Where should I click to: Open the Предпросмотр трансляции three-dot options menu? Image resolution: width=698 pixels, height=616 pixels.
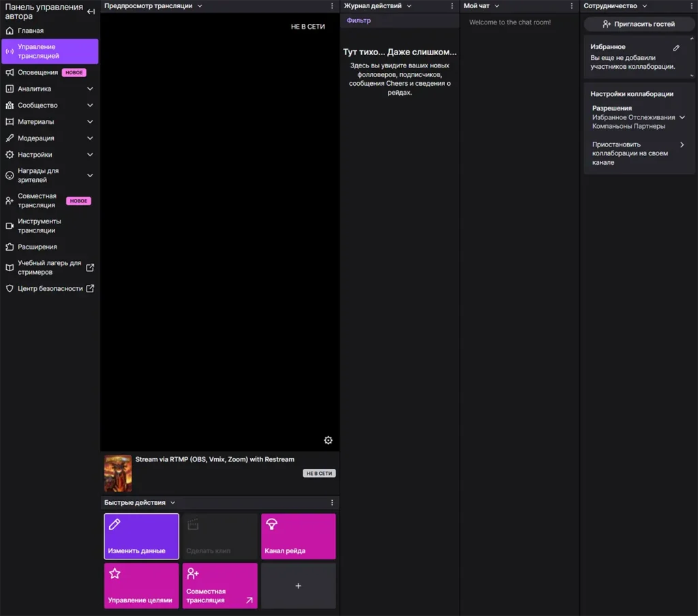pos(332,6)
